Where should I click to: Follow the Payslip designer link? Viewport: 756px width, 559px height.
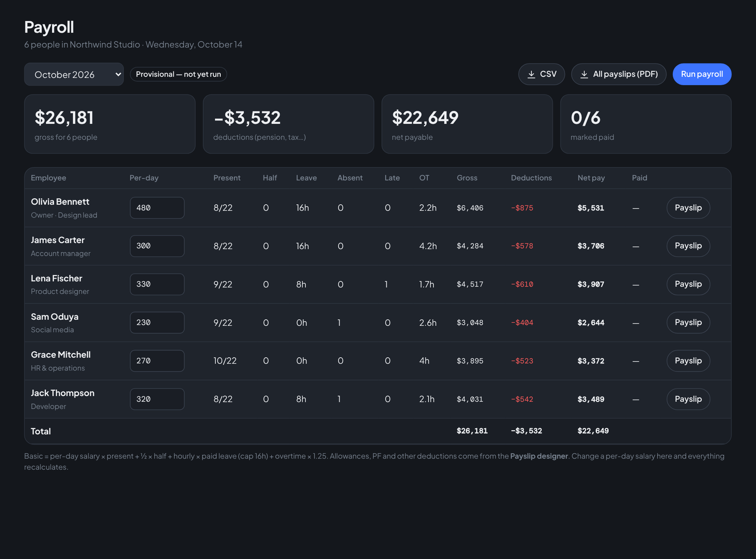click(539, 456)
